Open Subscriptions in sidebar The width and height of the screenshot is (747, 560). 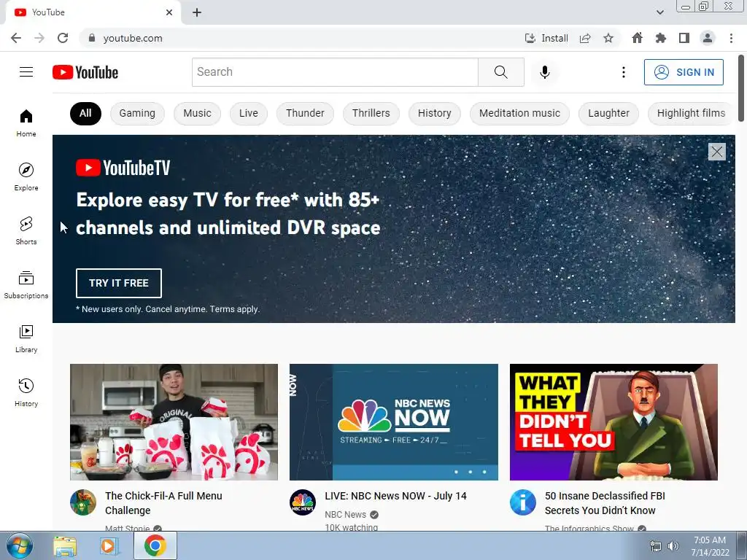point(26,284)
